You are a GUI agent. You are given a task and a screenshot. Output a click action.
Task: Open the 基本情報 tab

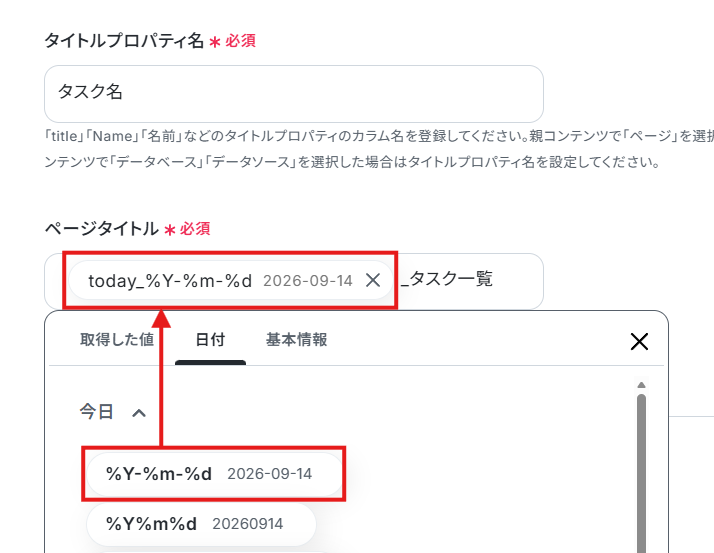tap(296, 340)
